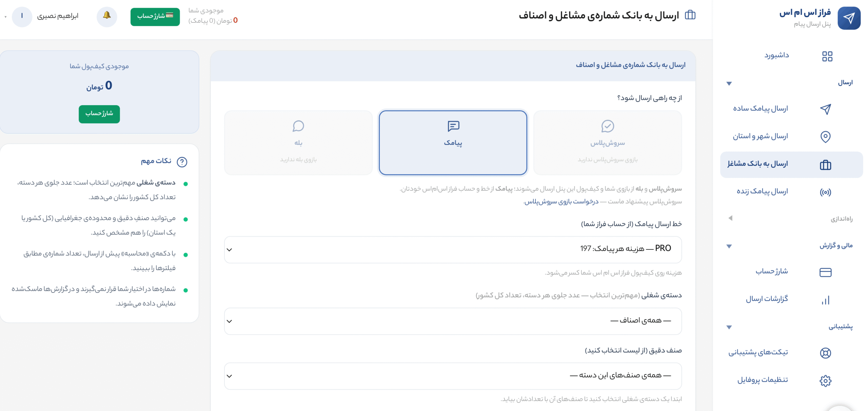Click the user name ابراهیم نصیری
Viewport: 868px width, 411px height.
click(x=57, y=16)
